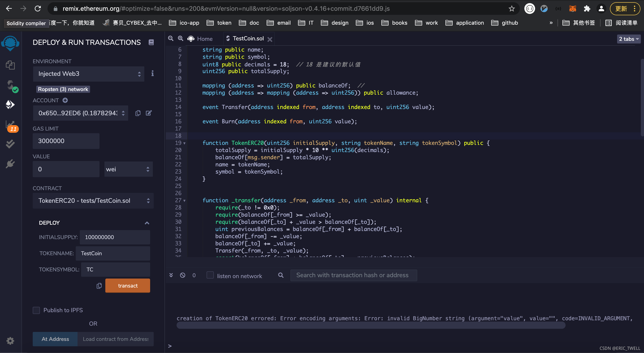Click the INITIALSUPPLY input field
The width and height of the screenshot is (644, 353).
point(115,237)
